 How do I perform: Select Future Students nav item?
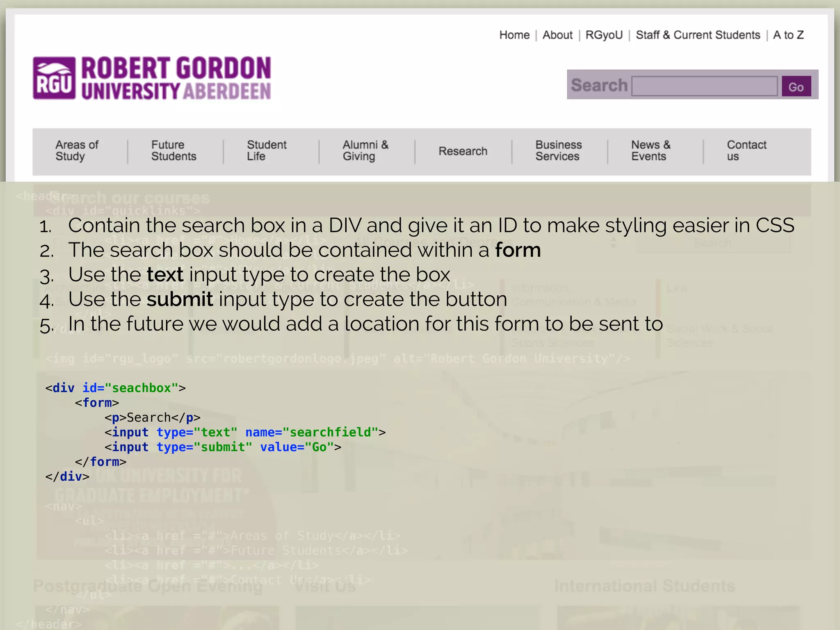pyautogui.click(x=173, y=151)
